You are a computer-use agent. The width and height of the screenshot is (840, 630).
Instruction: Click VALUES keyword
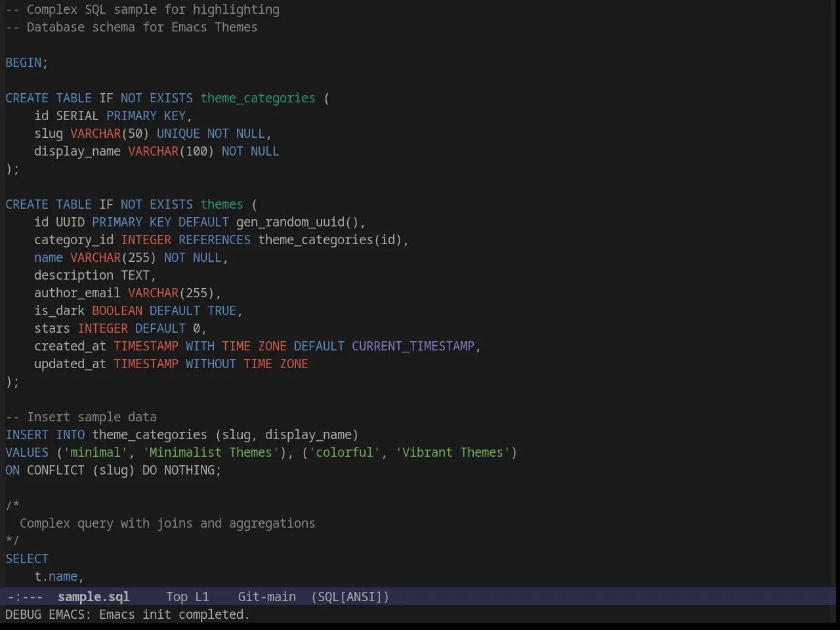(27, 452)
